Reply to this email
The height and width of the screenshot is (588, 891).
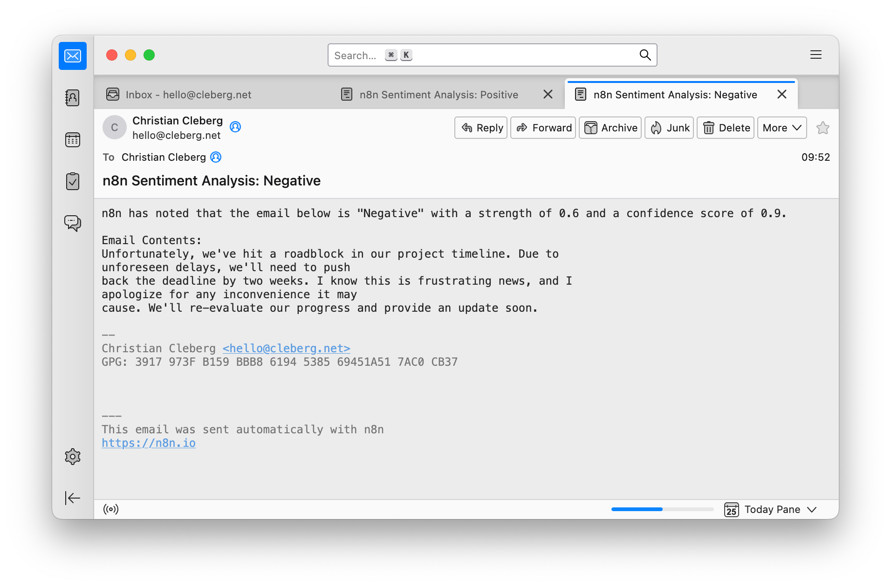click(x=481, y=128)
